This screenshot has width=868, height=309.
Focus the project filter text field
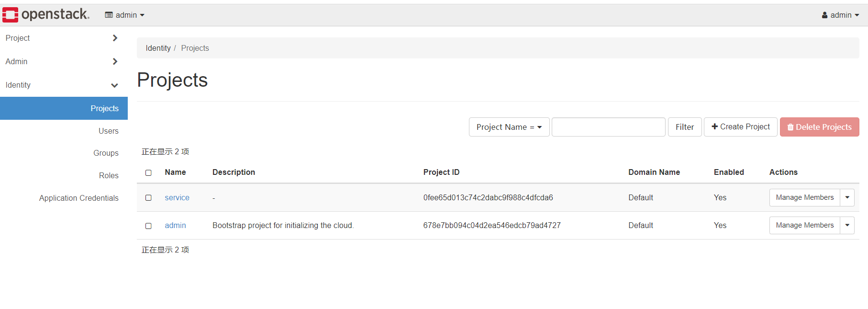click(x=609, y=127)
